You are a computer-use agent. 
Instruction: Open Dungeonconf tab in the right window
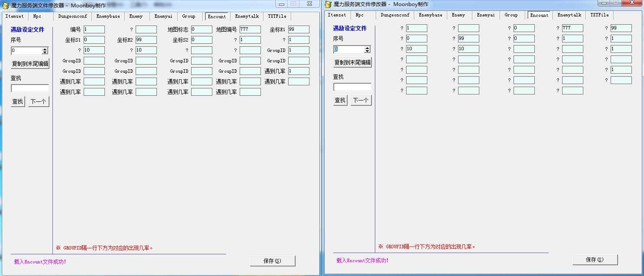pos(395,15)
